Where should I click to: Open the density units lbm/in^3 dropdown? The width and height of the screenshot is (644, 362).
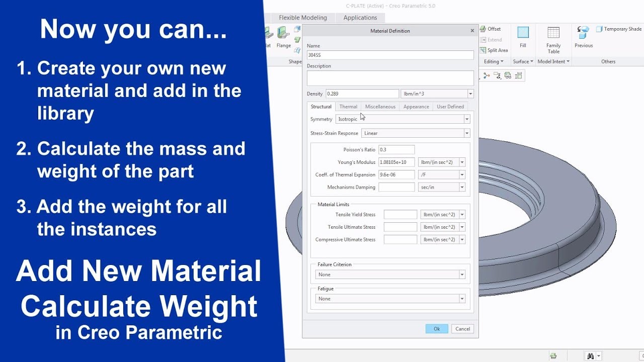pos(470,94)
